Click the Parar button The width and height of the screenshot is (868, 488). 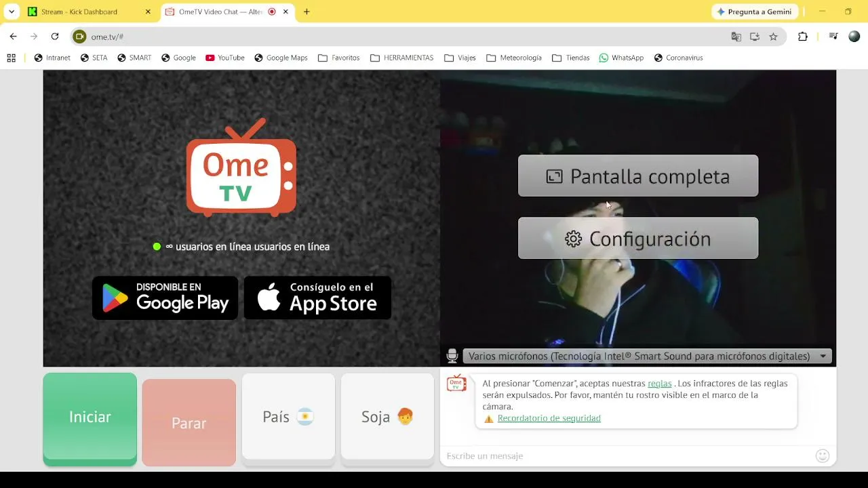(x=189, y=423)
